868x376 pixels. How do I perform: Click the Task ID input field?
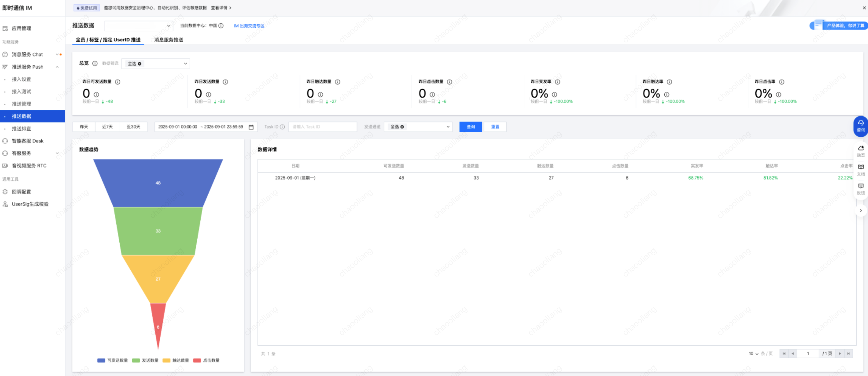322,127
